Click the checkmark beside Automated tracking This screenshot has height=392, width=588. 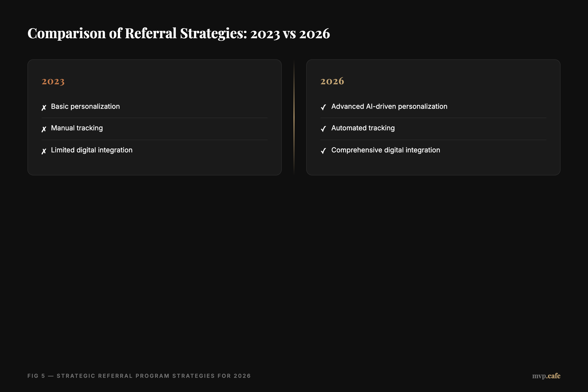click(323, 129)
